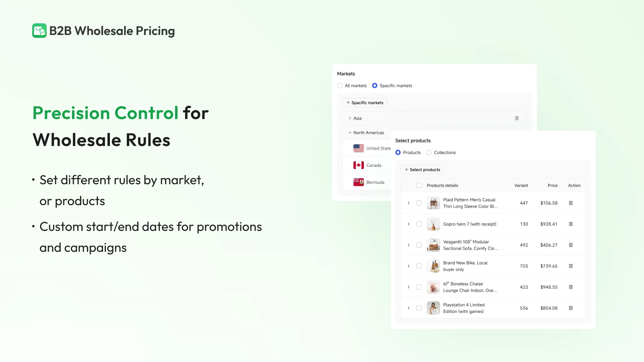
Task: Click the B2B Wholesale Pricing logo icon
Action: pos(39,31)
